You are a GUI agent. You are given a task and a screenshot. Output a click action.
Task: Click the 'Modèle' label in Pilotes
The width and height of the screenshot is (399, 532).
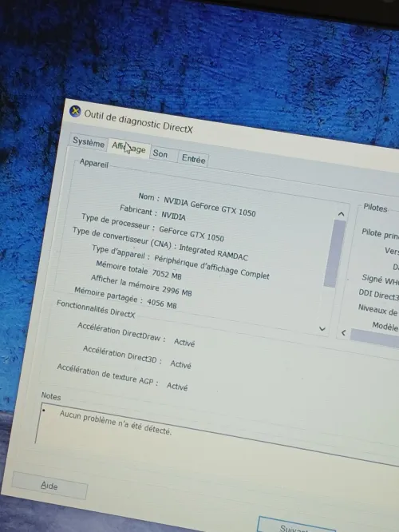[x=385, y=326]
